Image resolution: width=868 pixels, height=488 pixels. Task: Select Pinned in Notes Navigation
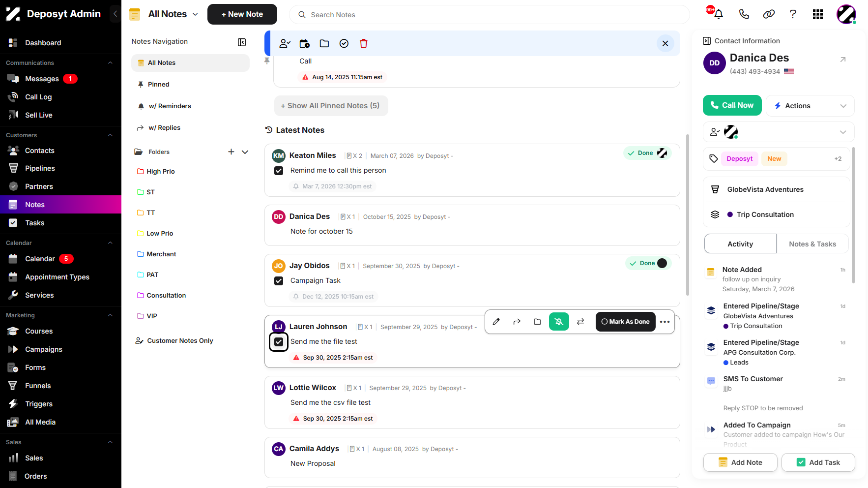click(x=190, y=85)
